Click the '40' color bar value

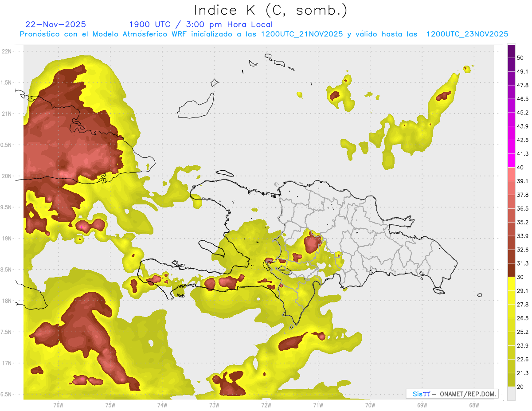coord(521,168)
